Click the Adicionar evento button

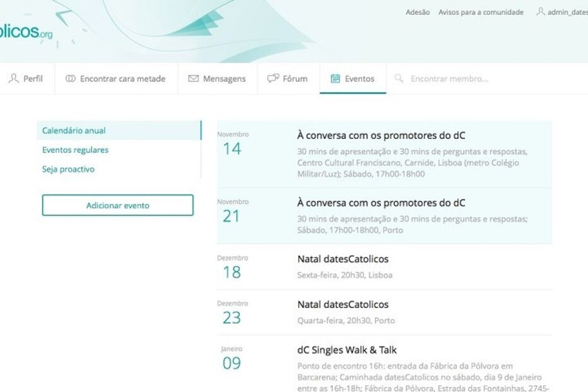click(x=118, y=205)
